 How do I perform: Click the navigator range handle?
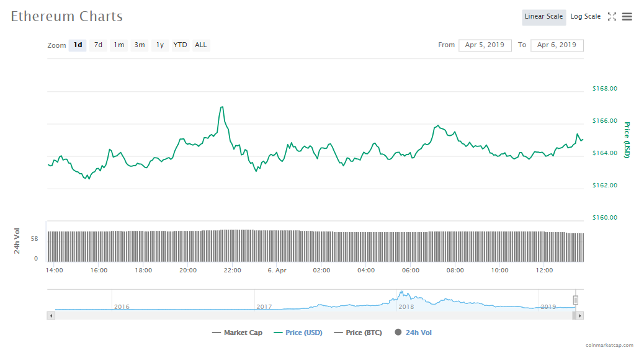pos(576,300)
